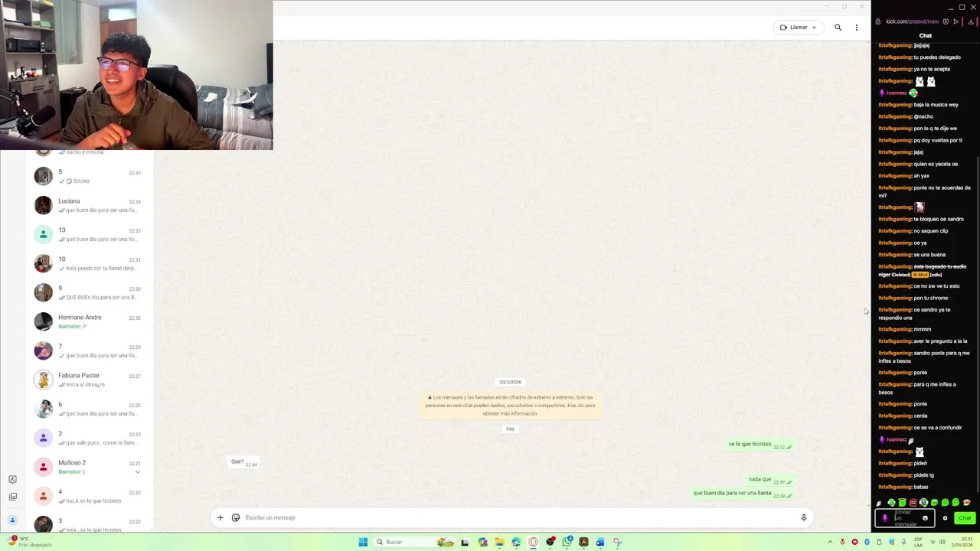Select chat named 10 with 'hola puedo ser' preview

(x=90, y=263)
